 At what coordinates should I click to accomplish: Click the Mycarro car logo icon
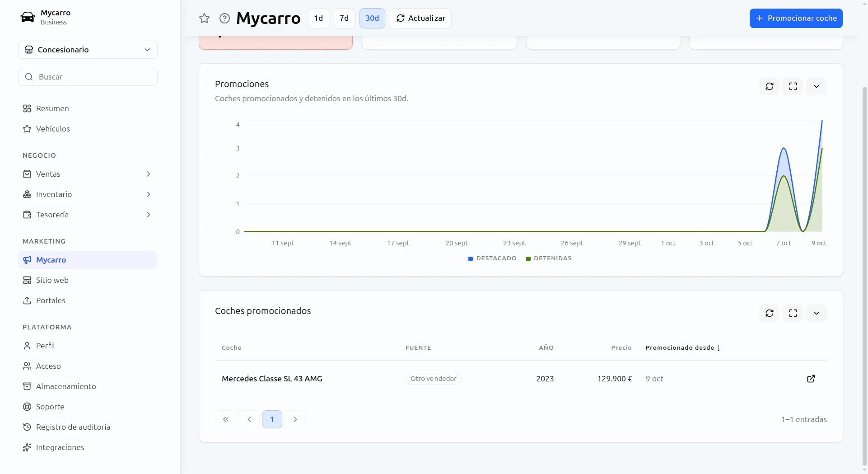click(28, 17)
